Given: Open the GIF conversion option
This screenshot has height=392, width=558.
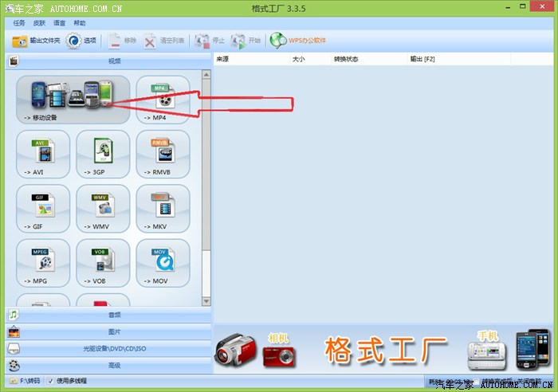Looking at the screenshot, I should click(43, 208).
